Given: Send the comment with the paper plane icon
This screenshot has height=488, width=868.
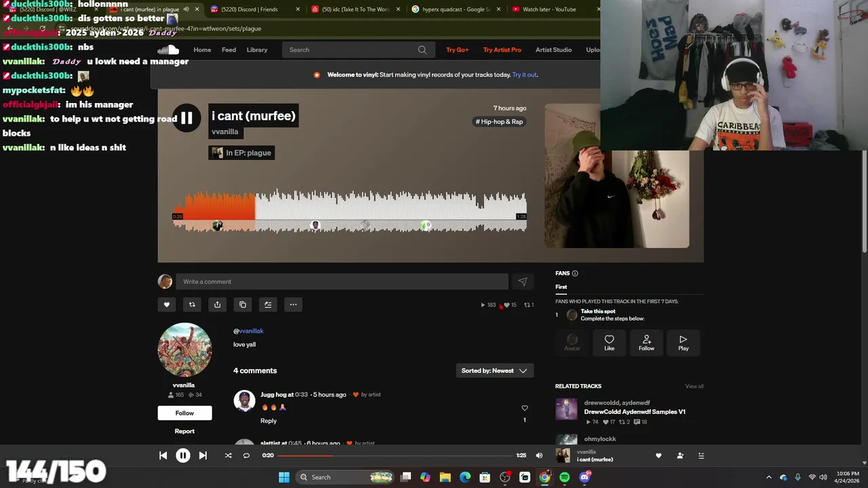Looking at the screenshot, I should coord(522,281).
